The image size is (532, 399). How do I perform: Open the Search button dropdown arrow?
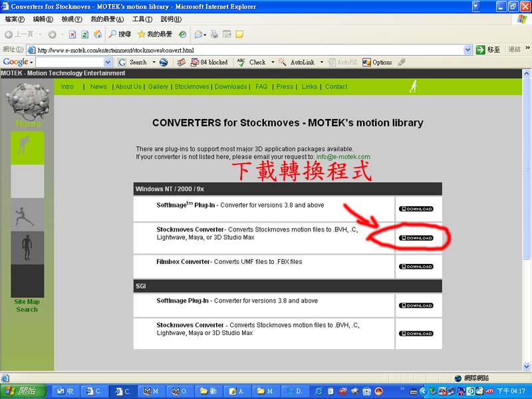click(x=154, y=63)
